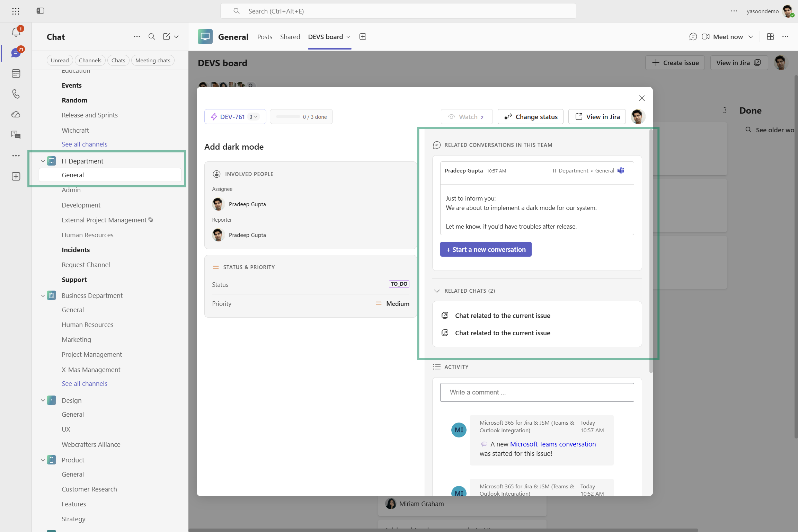Open the first related chat icon
This screenshot has width=798, height=532.
click(x=445, y=316)
